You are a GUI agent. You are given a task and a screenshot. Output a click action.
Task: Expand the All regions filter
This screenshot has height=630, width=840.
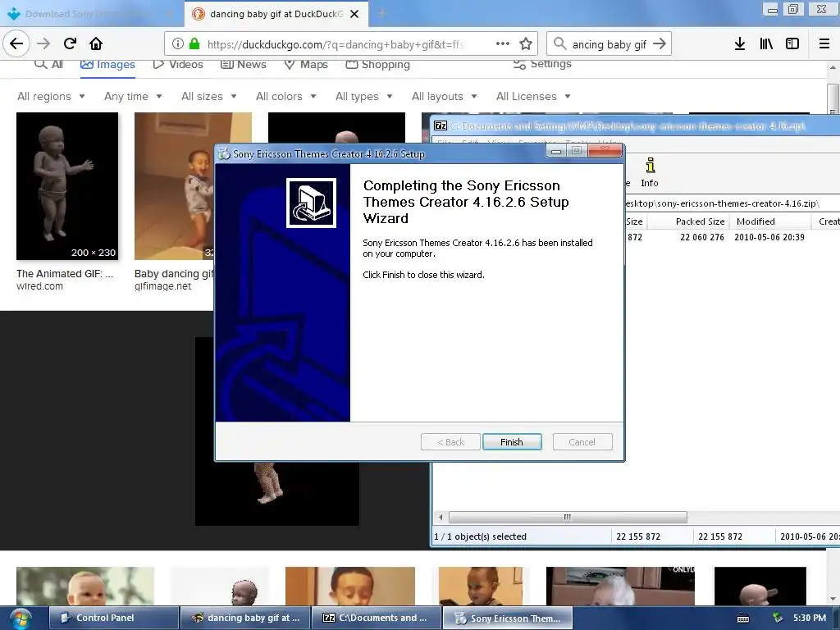51,97
